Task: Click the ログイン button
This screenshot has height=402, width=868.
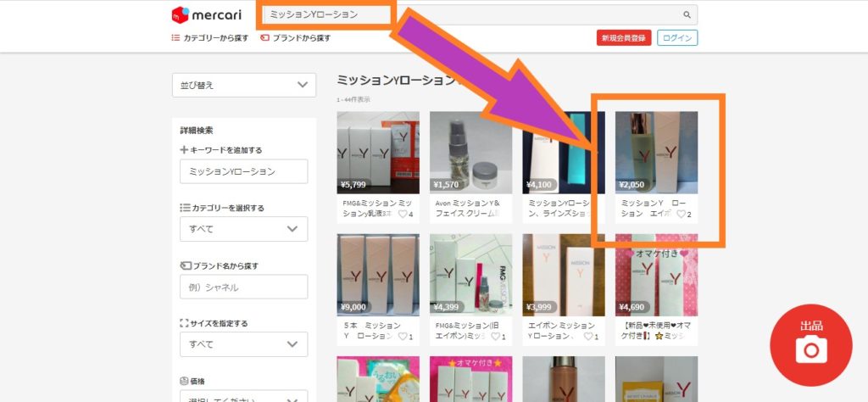Action: pos(677,38)
